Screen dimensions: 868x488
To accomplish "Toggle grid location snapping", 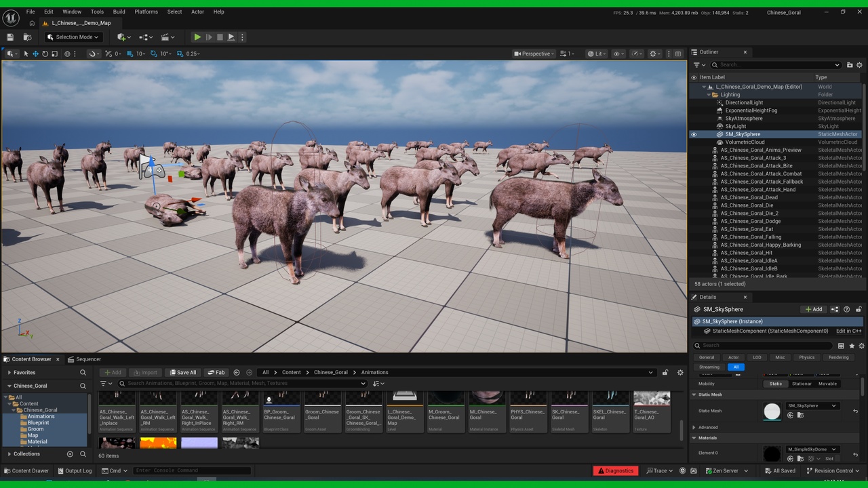I will [x=132, y=54].
